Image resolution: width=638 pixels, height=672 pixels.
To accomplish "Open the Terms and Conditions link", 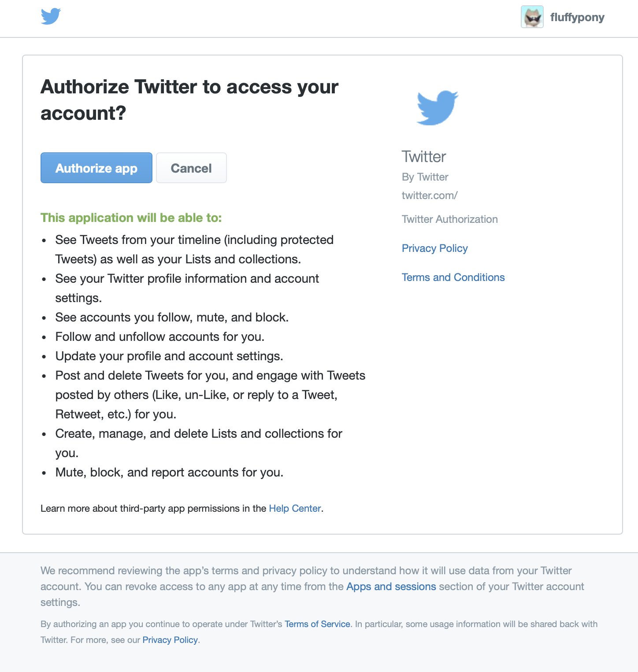I will point(453,277).
